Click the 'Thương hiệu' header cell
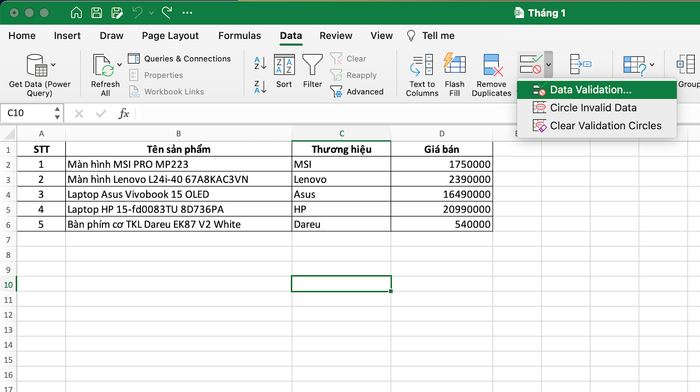700x392 pixels. [x=342, y=149]
